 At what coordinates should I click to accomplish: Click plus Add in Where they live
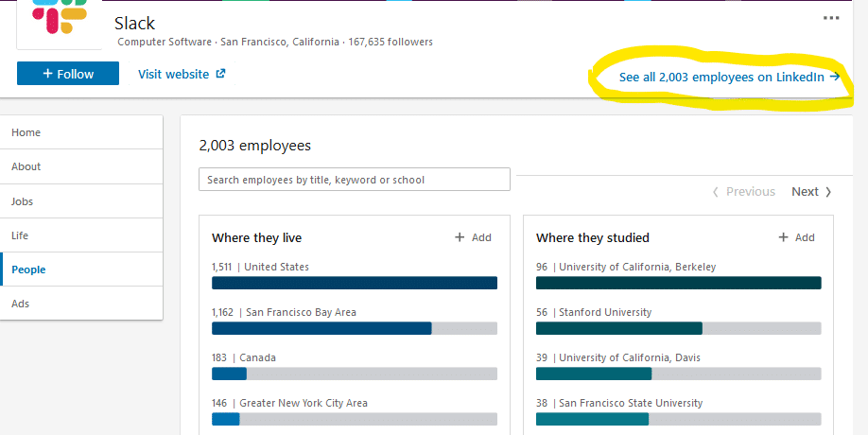tap(473, 237)
